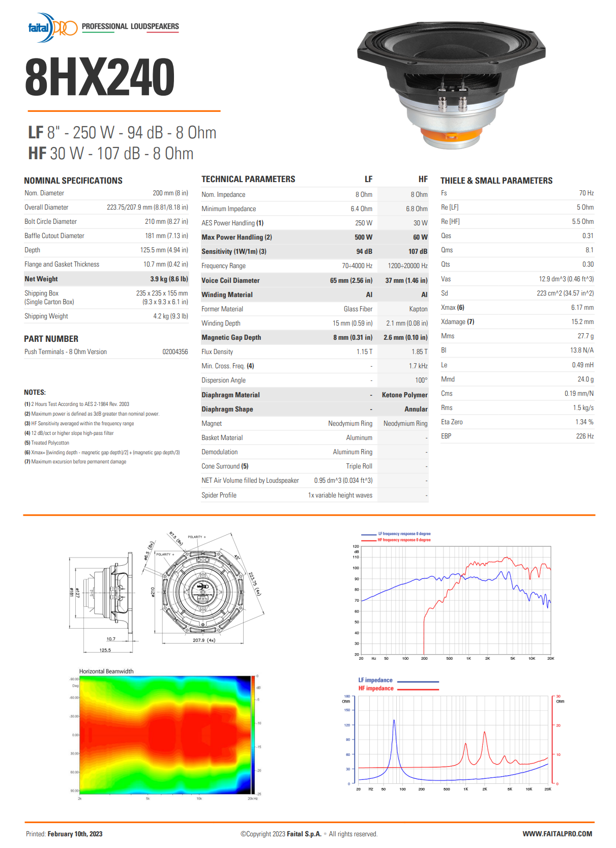Click Former Material value Kapton

click(419, 309)
